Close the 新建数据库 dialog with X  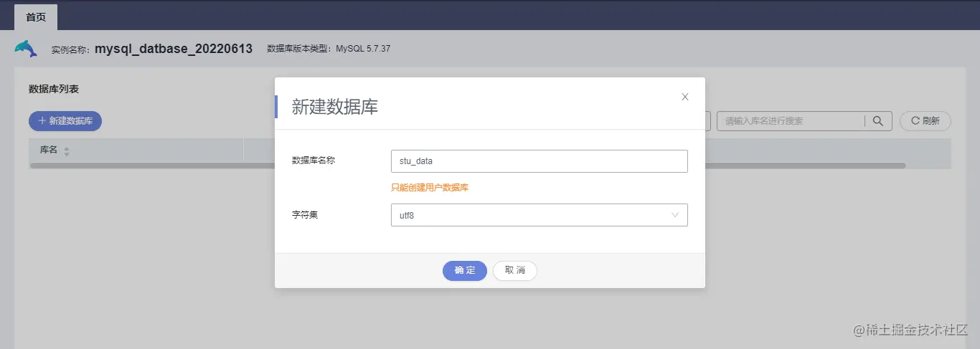pos(685,97)
